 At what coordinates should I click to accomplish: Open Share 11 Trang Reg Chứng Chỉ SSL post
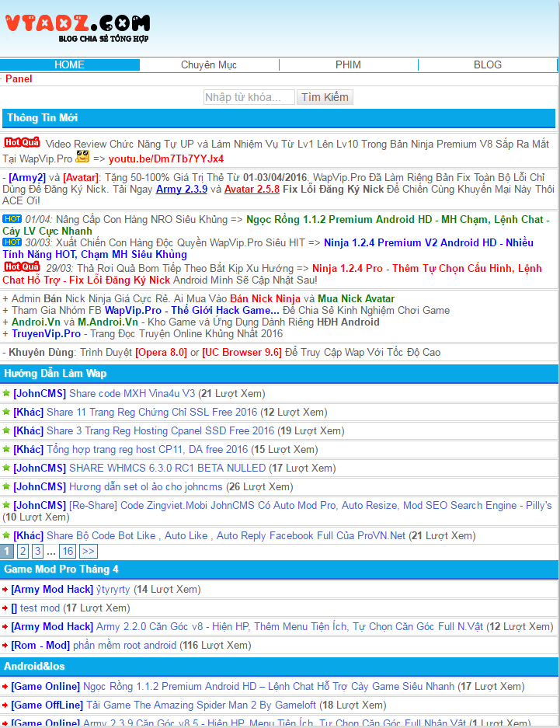(x=151, y=412)
